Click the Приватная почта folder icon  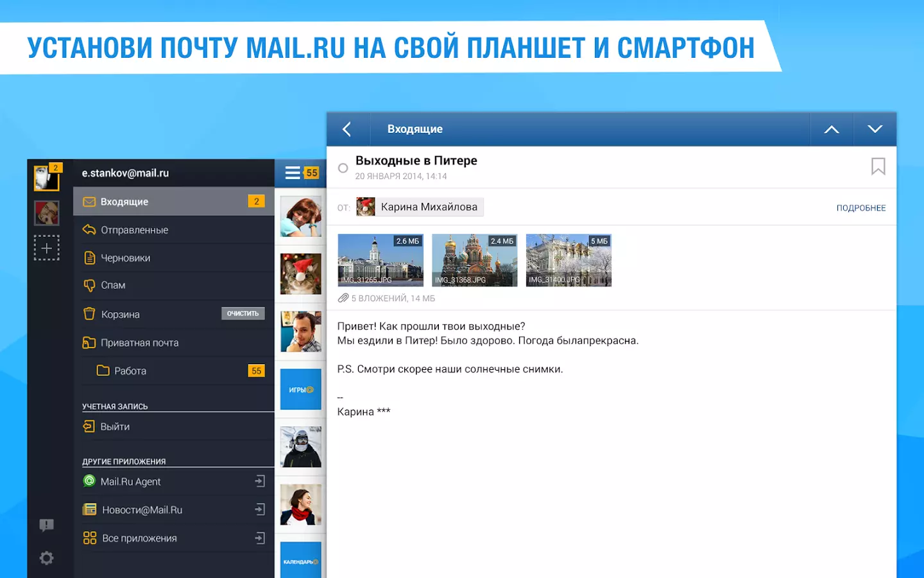pyautogui.click(x=89, y=343)
